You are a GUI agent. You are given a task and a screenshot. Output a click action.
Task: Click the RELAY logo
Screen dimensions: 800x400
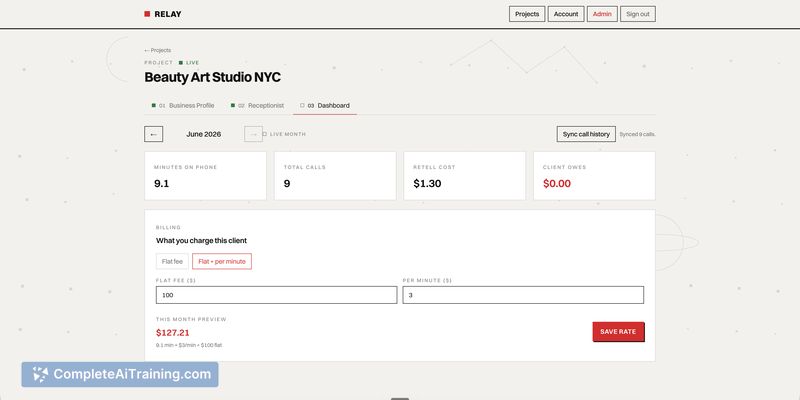(x=163, y=14)
